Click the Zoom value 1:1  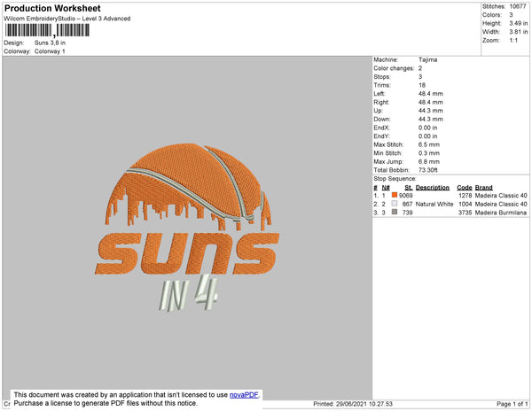click(x=513, y=41)
